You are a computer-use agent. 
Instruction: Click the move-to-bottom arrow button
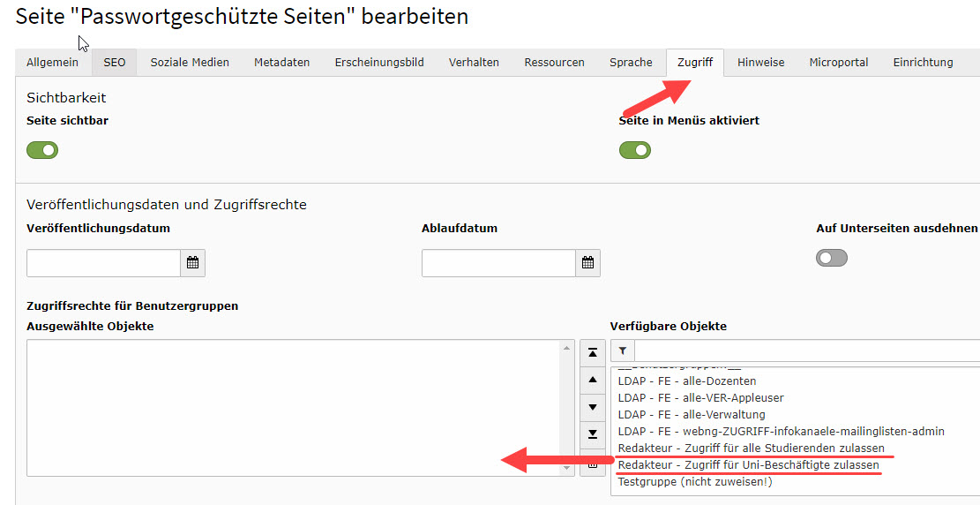pos(593,433)
